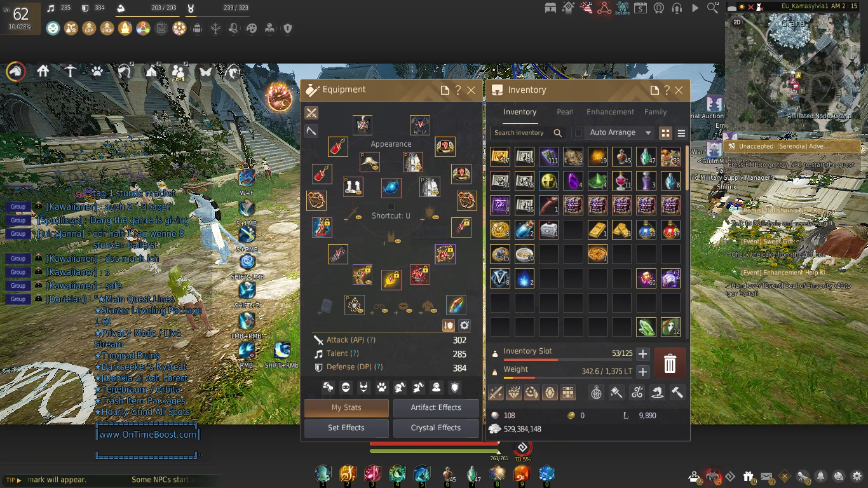Expand inventory slots with plus button
The height and width of the screenshot is (488, 868).
(642, 354)
